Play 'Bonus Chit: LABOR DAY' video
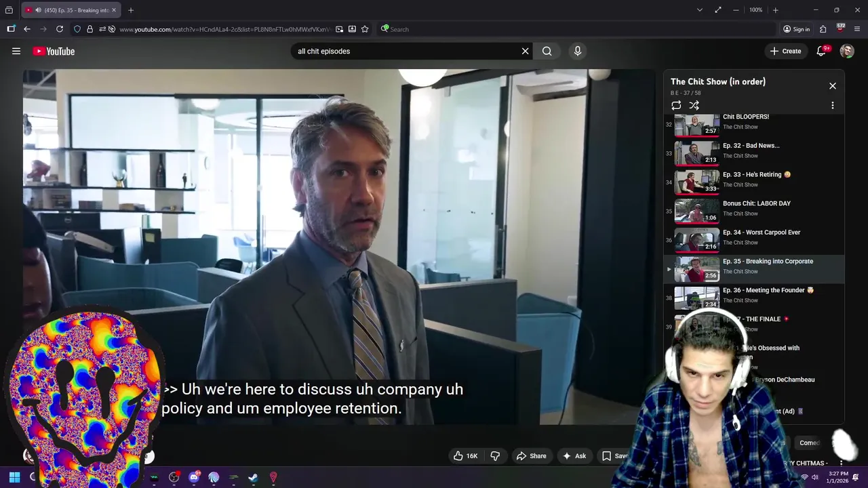Image resolution: width=868 pixels, height=488 pixels. click(x=753, y=211)
